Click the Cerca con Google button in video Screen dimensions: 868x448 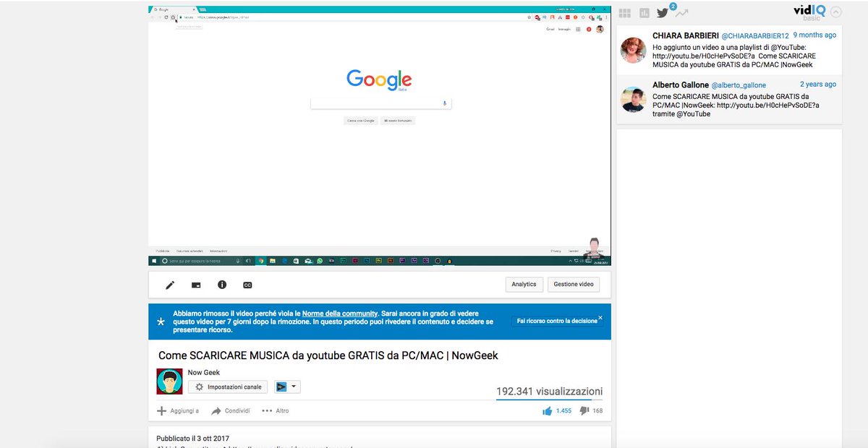point(360,121)
